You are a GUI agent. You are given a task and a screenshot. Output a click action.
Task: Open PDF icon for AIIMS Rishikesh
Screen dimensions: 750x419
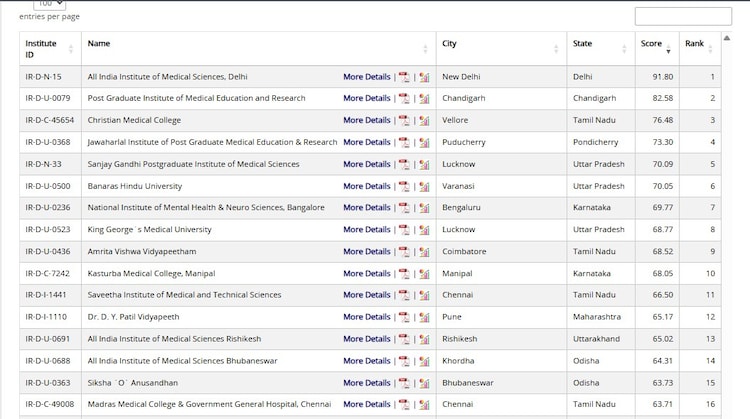pos(404,339)
